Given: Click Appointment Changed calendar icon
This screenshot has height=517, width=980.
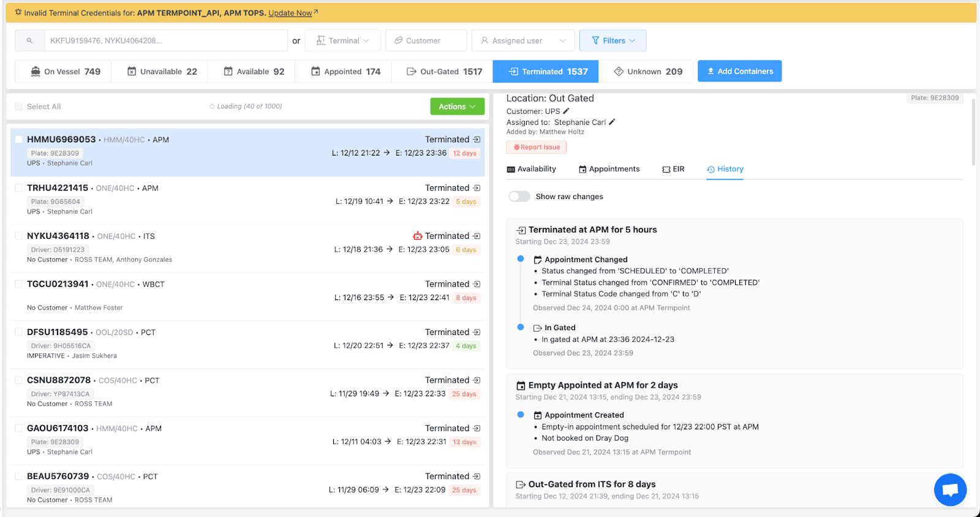Looking at the screenshot, I should click(x=538, y=260).
